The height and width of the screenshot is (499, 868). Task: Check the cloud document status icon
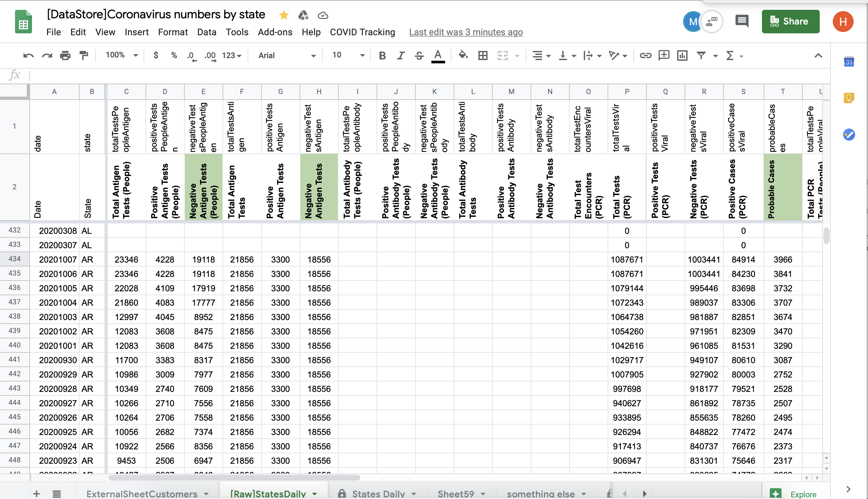click(x=323, y=15)
